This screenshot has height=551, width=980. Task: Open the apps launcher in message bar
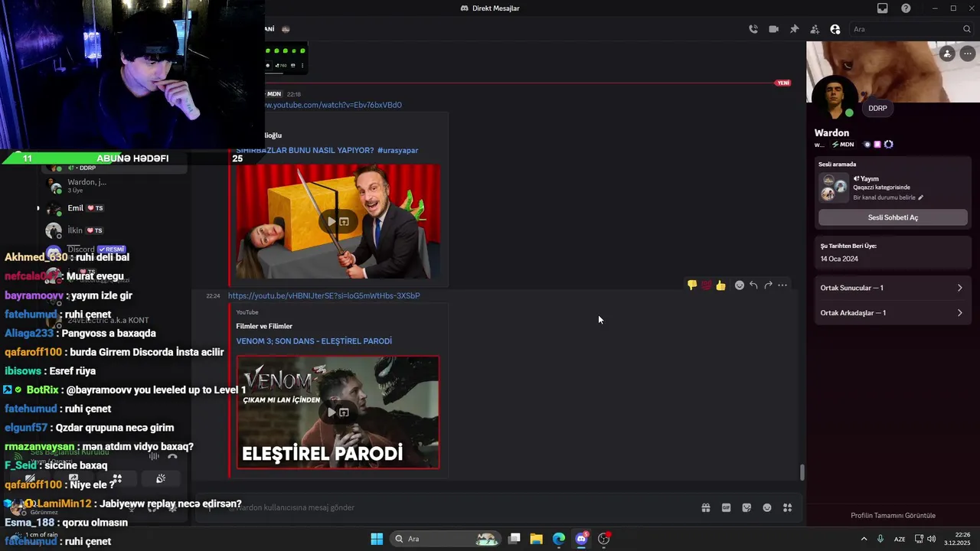(788, 507)
